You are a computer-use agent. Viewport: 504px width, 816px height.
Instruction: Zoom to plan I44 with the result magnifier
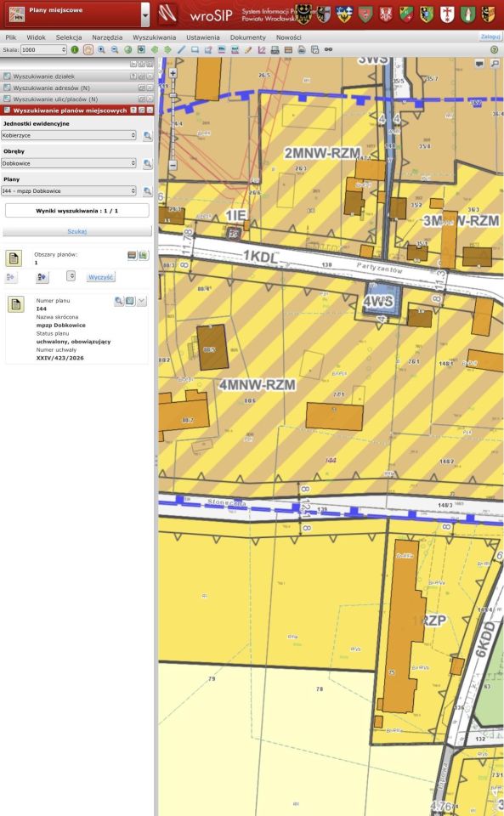[x=119, y=301]
